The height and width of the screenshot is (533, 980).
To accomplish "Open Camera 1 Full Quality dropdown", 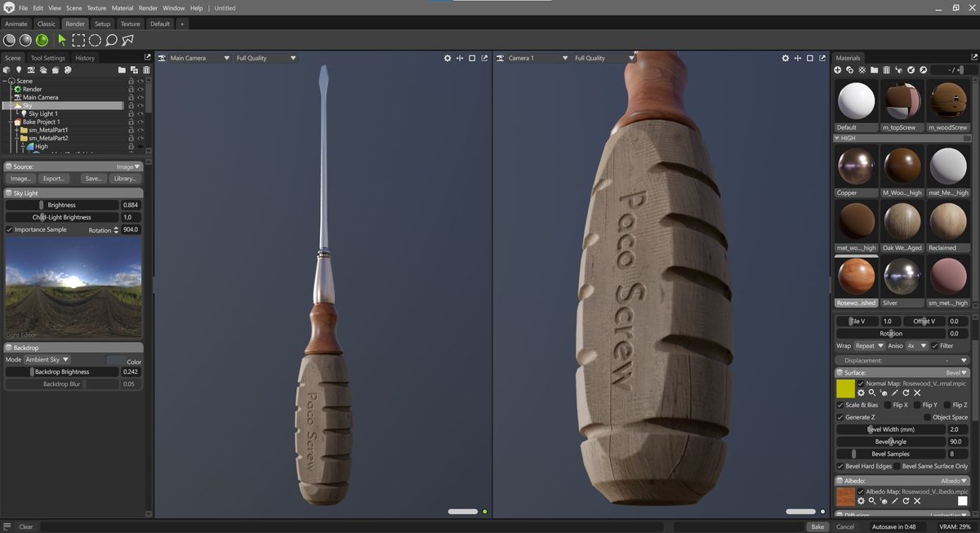I will [604, 58].
